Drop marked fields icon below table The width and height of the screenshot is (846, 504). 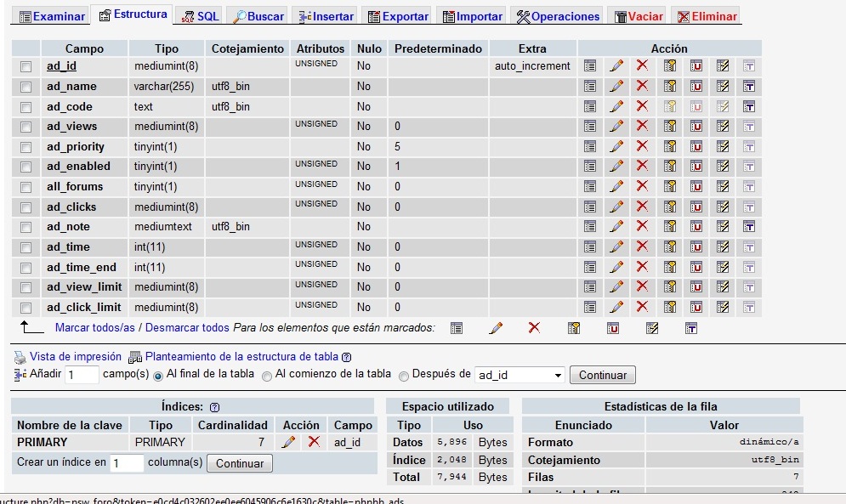(x=534, y=327)
